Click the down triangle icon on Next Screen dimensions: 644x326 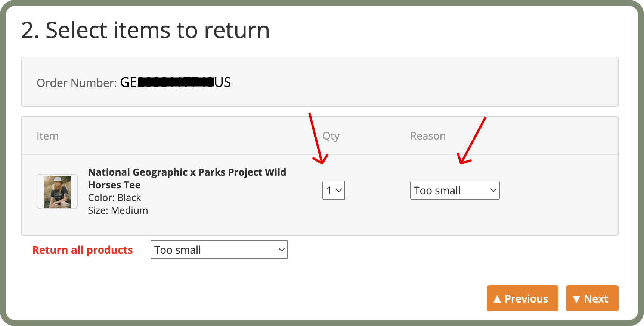click(576, 298)
